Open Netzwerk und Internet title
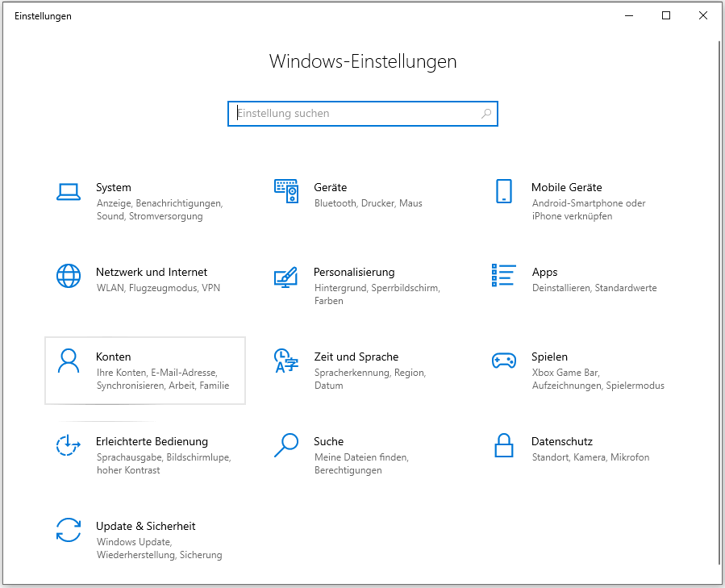The height and width of the screenshot is (588, 725). (152, 272)
